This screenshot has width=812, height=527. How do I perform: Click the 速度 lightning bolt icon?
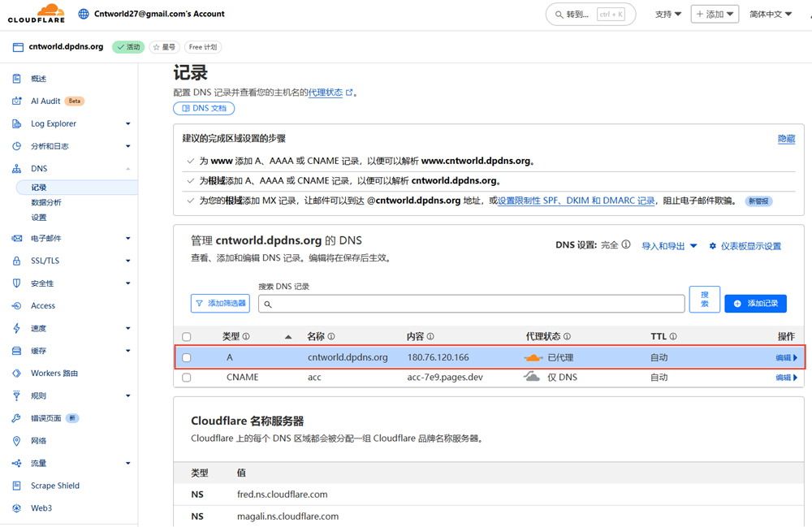[16, 328]
